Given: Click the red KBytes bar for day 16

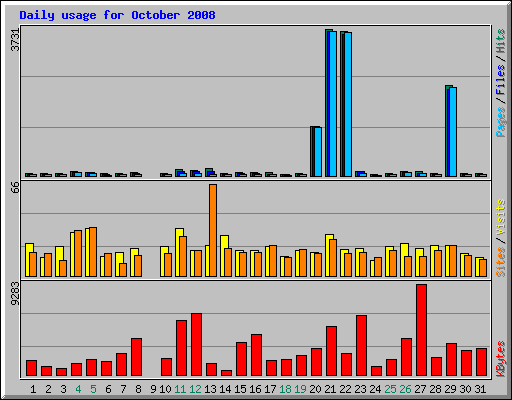Looking at the screenshot, I should click(x=256, y=355).
